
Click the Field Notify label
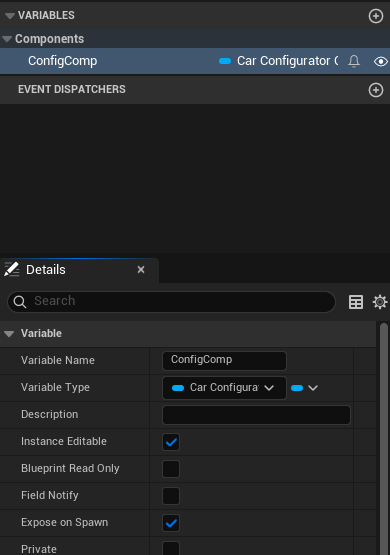coord(50,496)
